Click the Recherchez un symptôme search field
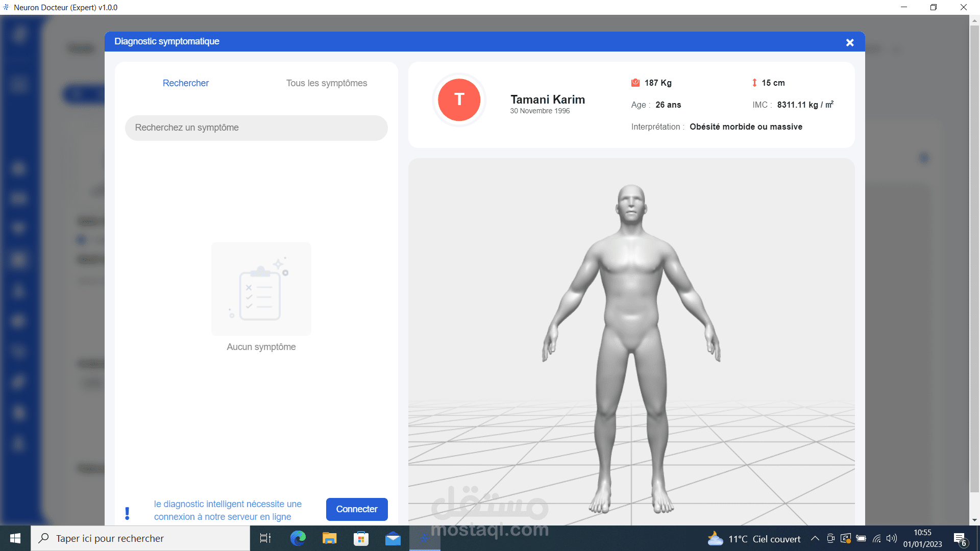This screenshot has width=980, height=551. point(256,128)
